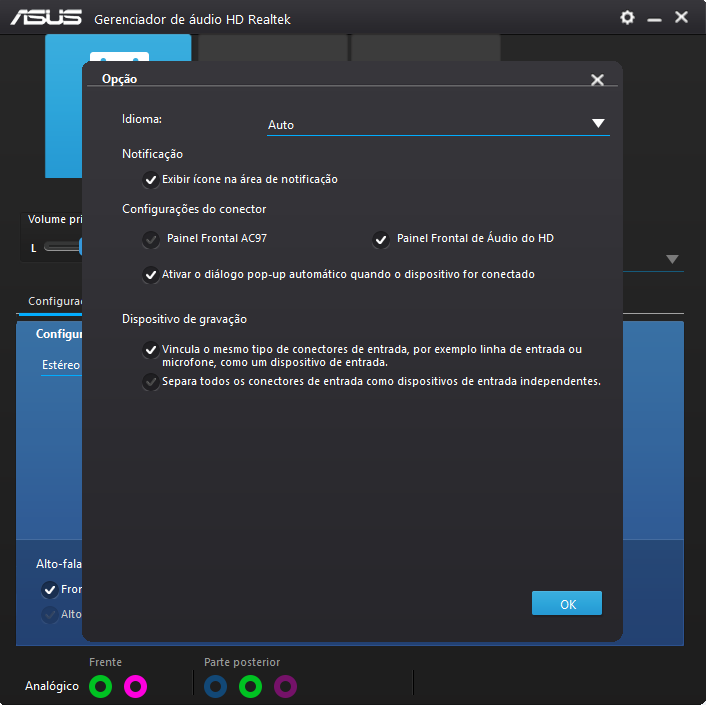This screenshot has width=706, height=705.
Task: Click the green front analog jack
Action: pyautogui.click(x=100, y=686)
